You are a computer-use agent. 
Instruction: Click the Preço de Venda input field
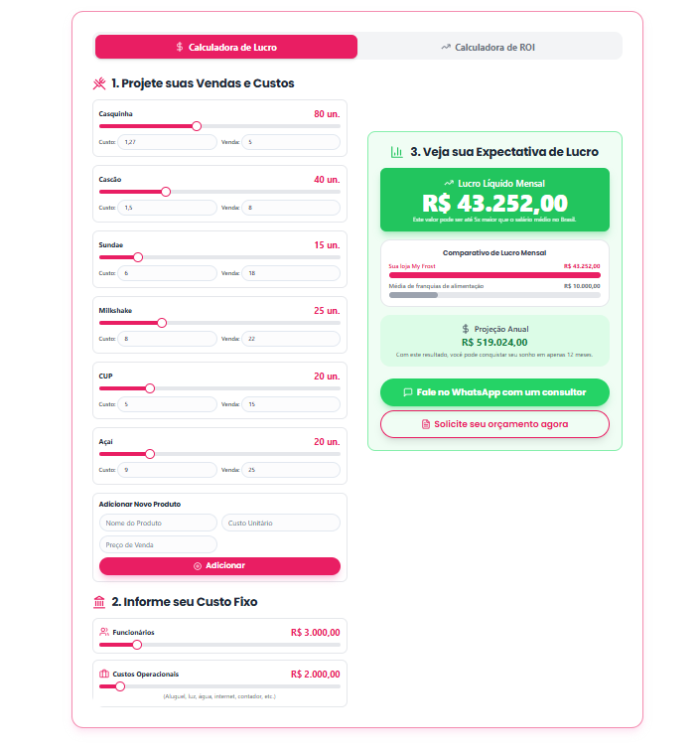click(158, 544)
